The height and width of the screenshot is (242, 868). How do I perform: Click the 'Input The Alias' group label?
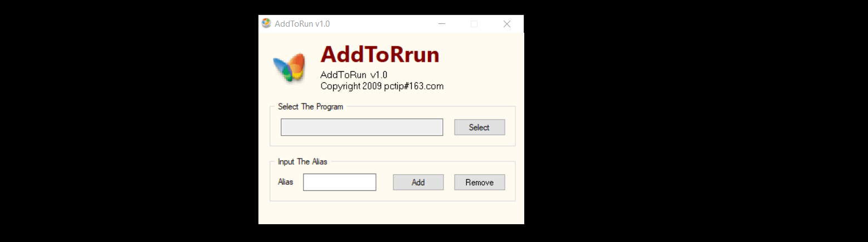(303, 161)
